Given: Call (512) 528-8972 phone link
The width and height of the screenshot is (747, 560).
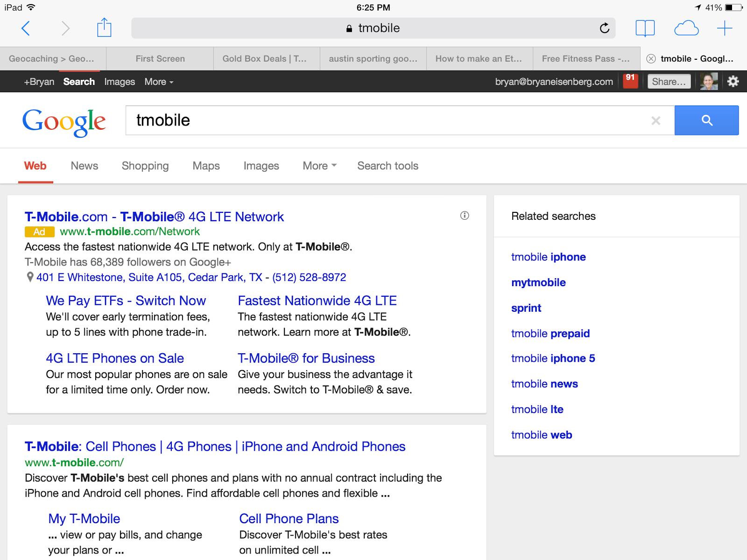Looking at the screenshot, I should pos(309,278).
